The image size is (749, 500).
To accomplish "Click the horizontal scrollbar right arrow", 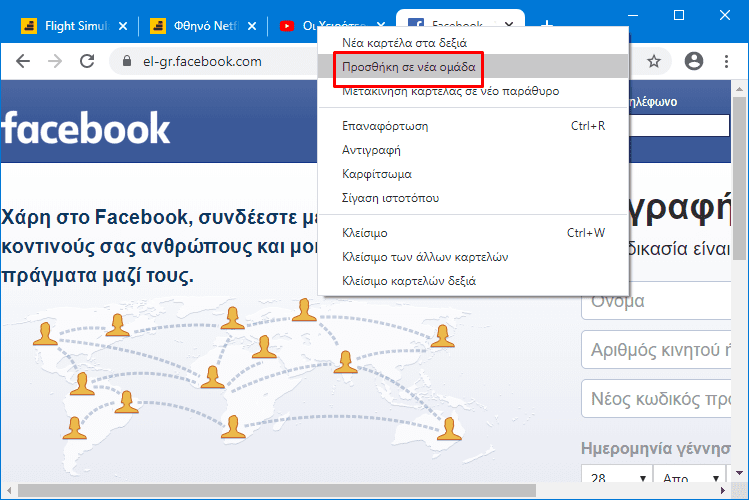I will (x=723, y=490).
